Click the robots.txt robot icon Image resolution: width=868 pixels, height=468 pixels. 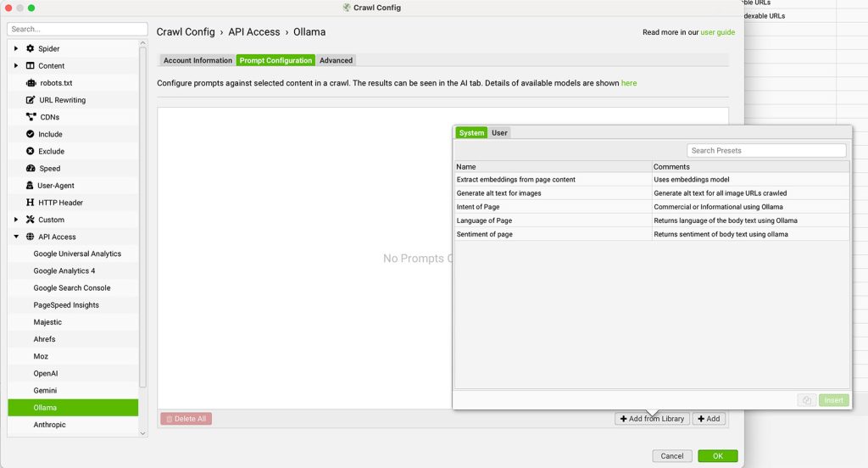[x=31, y=82]
